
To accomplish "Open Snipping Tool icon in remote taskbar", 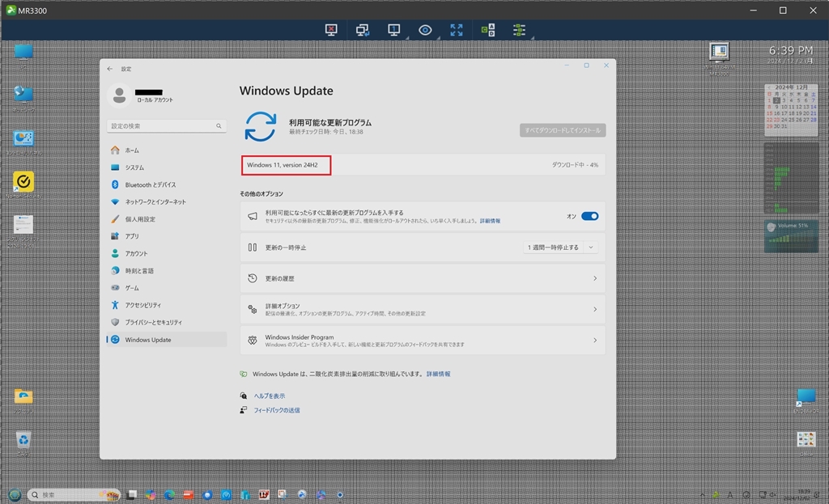I will [x=283, y=494].
